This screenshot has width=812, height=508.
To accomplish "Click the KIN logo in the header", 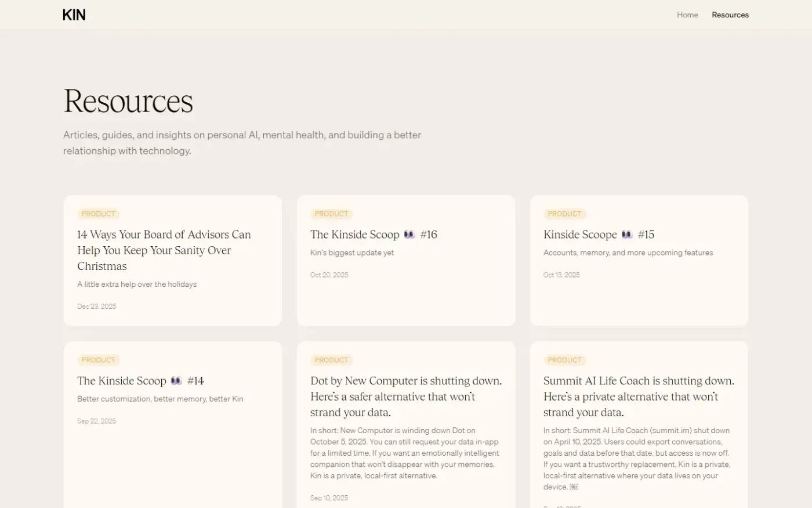I will point(74,15).
